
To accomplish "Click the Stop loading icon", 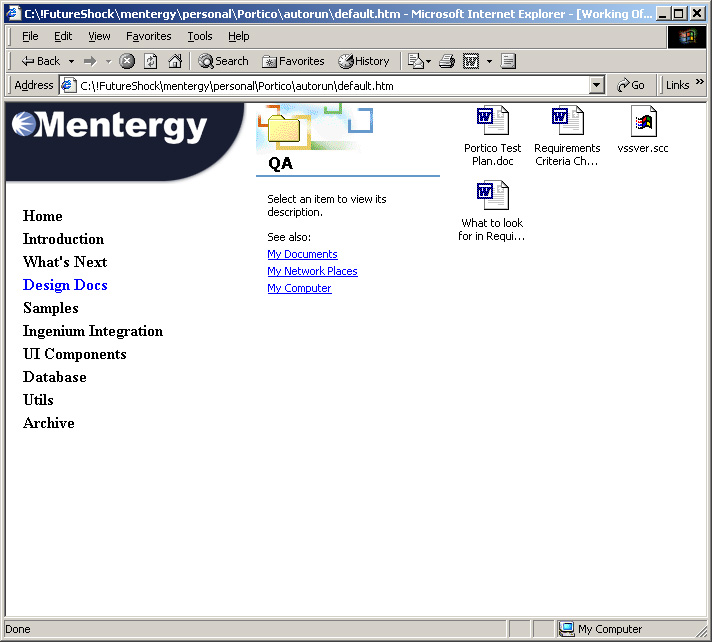I will click(127, 61).
